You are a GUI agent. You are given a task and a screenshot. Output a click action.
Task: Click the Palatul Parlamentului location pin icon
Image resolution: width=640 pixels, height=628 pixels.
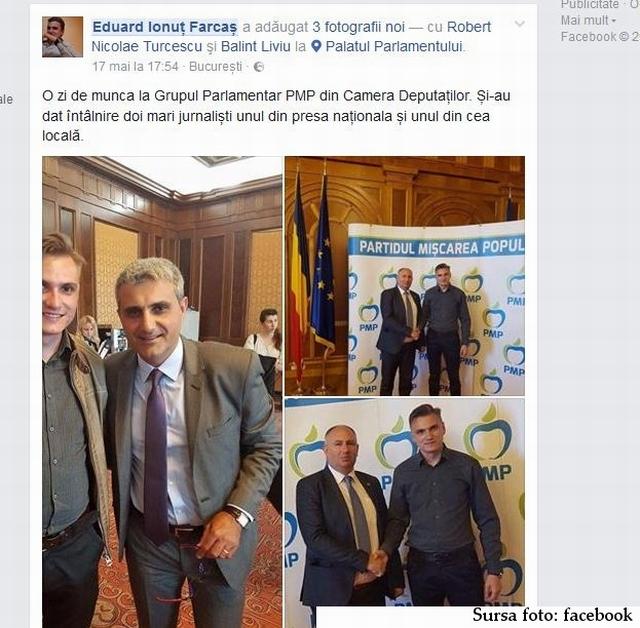point(316,46)
